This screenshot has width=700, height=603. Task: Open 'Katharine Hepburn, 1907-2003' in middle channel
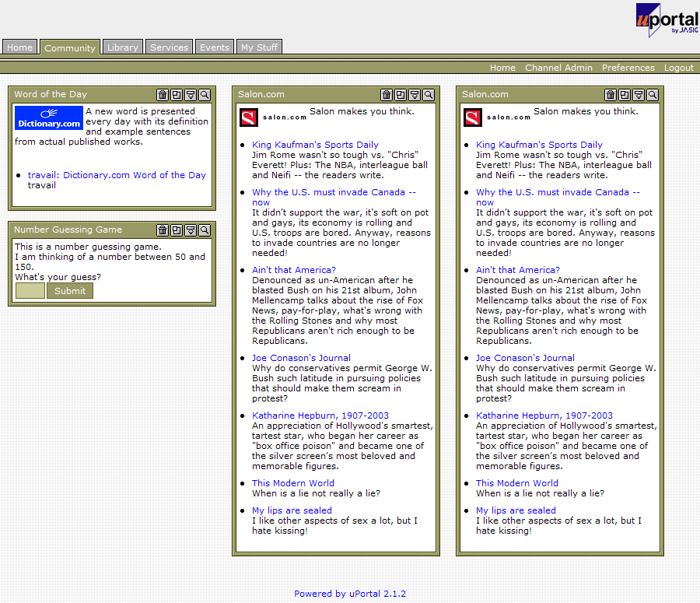tap(320, 415)
